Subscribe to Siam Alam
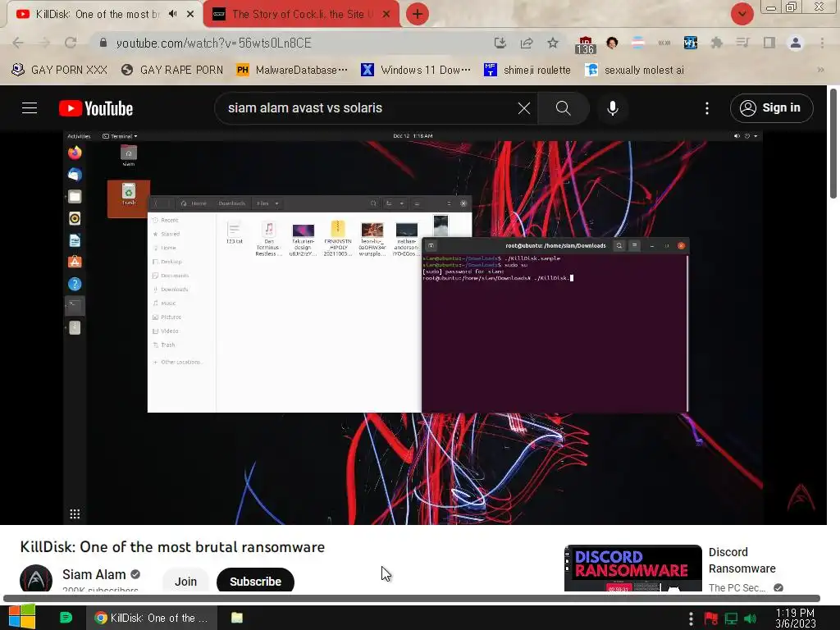 (255, 582)
